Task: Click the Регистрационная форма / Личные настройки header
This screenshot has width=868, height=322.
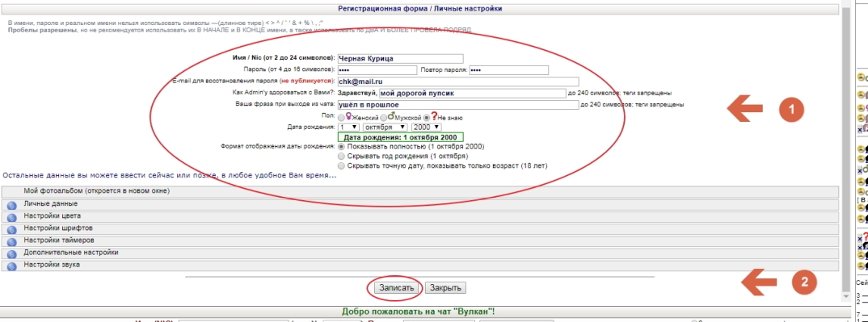Action: [x=420, y=8]
